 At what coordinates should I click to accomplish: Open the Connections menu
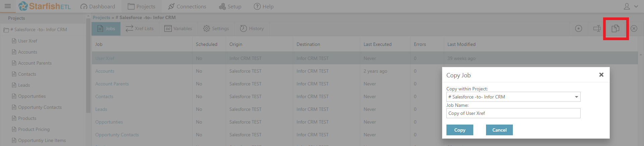pyautogui.click(x=187, y=6)
